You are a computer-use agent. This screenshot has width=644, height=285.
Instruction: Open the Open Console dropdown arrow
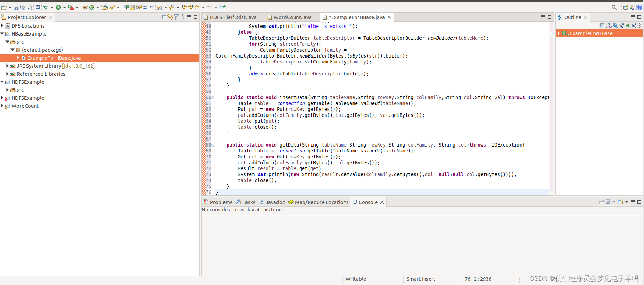click(x=627, y=202)
